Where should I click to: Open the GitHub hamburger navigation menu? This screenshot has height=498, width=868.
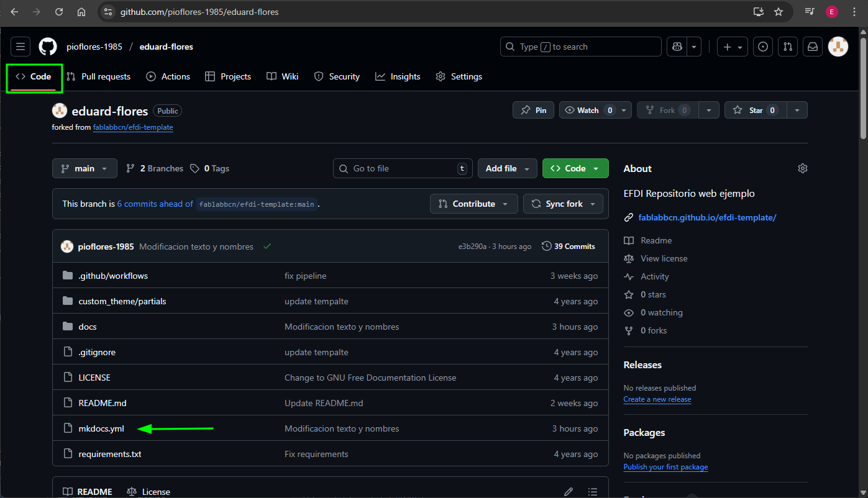coord(21,47)
